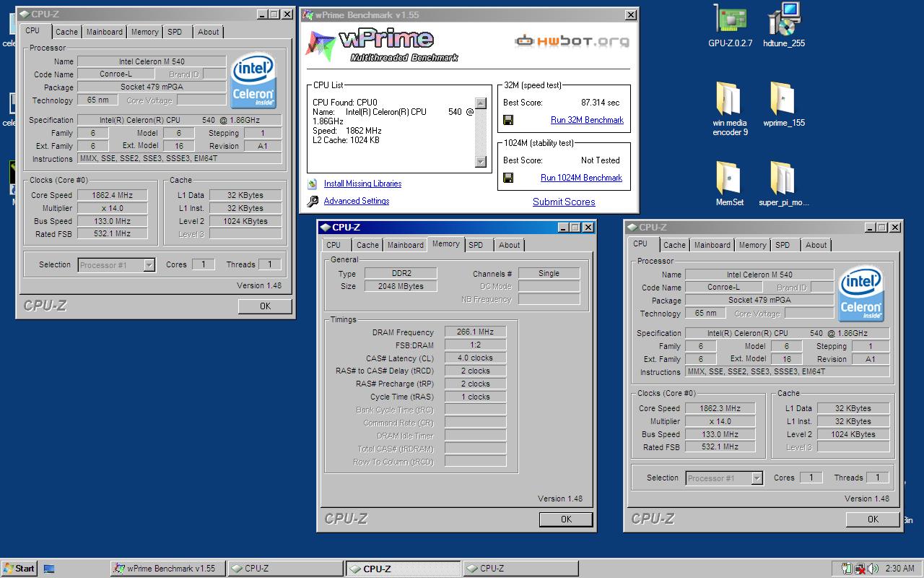
Task: Click CPU List scrollbar down arrow
Action: [481, 162]
